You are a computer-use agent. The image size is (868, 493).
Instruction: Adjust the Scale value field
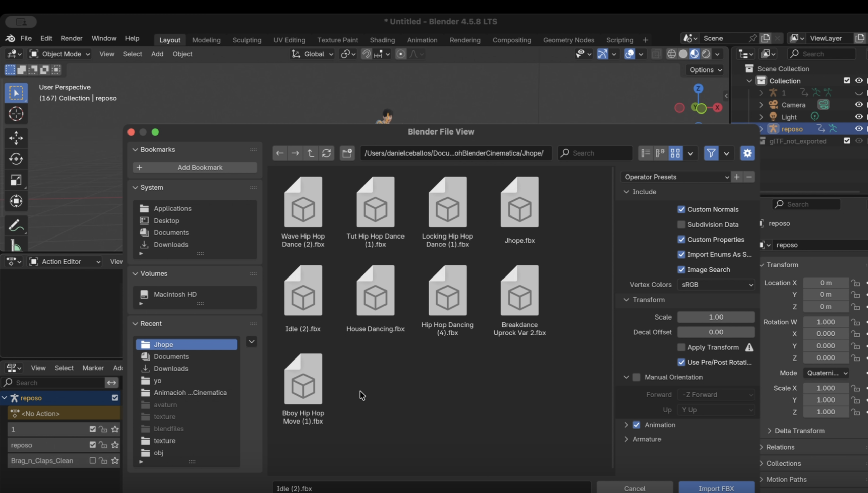pos(716,317)
